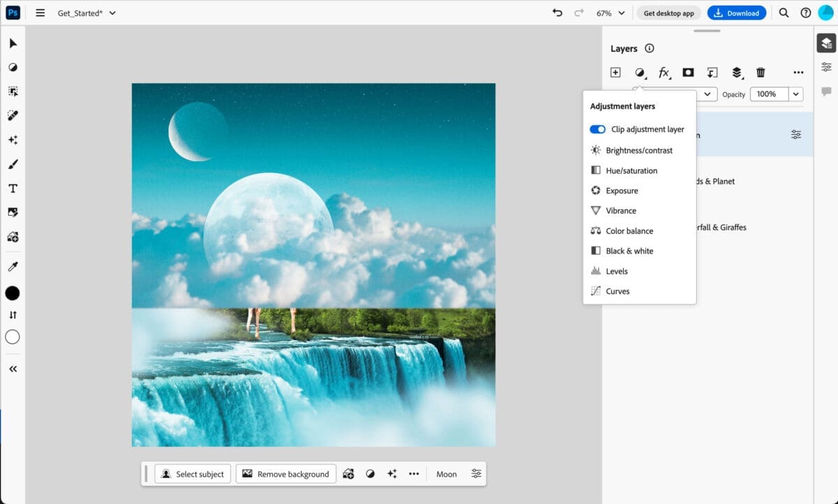Image resolution: width=838 pixels, height=504 pixels.
Task: Redo the last action
Action: pyautogui.click(x=578, y=13)
